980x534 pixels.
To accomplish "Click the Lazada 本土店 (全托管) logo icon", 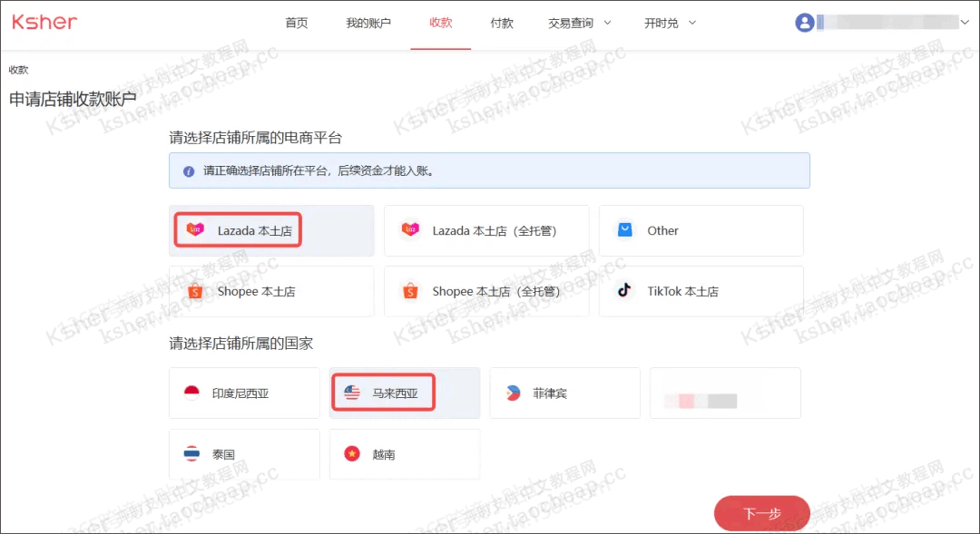I will pyautogui.click(x=410, y=230).
